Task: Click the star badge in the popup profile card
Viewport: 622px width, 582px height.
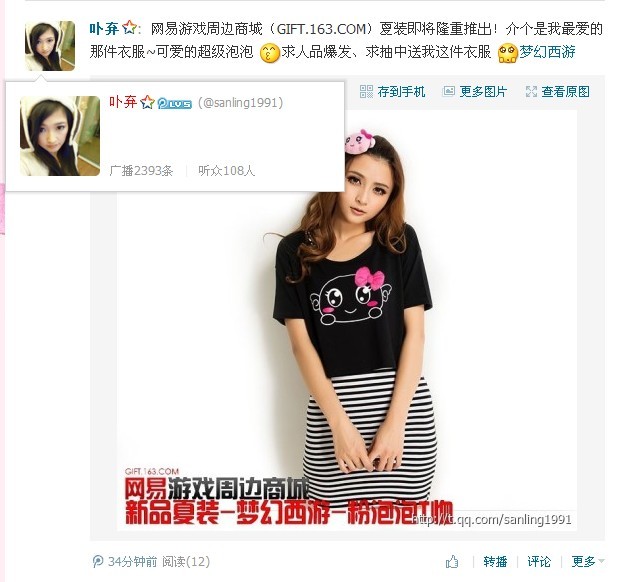Action: pos(147,102)
